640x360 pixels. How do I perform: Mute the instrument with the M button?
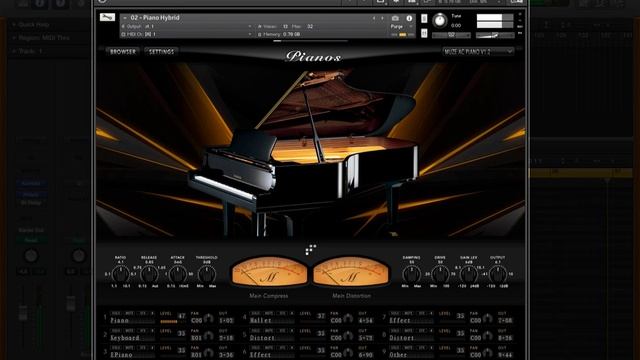click(424, 33)
